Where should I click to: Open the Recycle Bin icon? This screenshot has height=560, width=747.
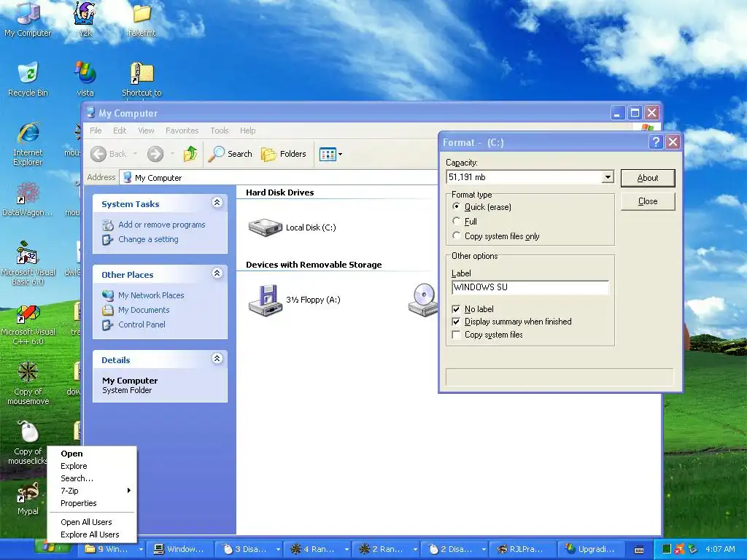pyautogui.click(x=28, y=79)
